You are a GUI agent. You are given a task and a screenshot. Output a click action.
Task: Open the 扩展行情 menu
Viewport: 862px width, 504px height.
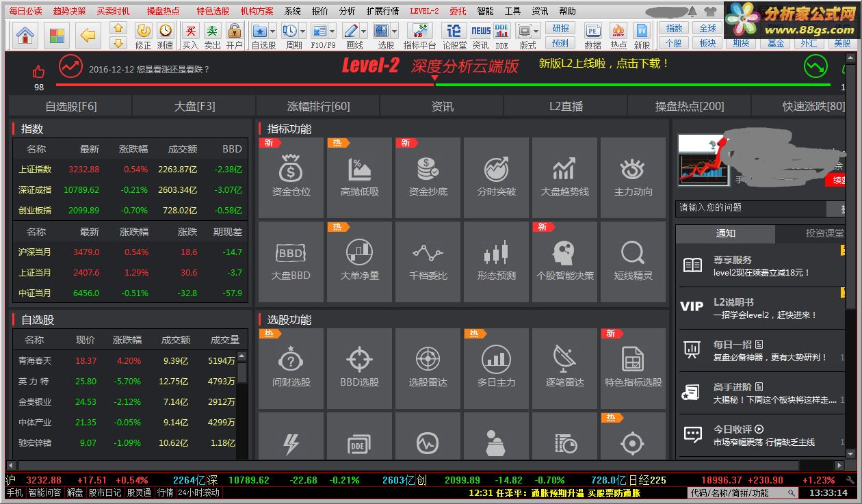[382, 11]
